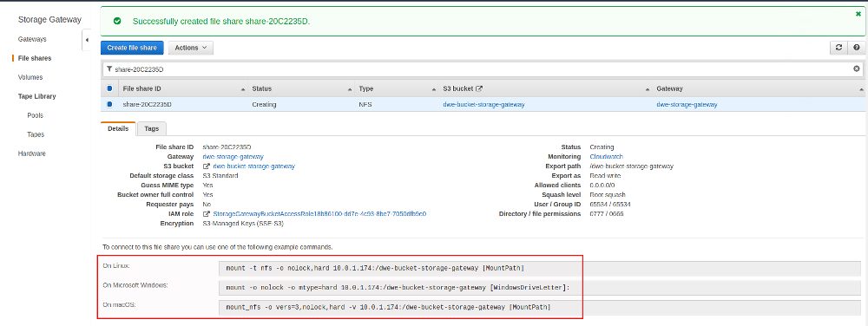Viewport: 868px width, 326px height.
Task: Go to Hardware in sidebar
Action: pyautogui.click(x=31, y=153)
